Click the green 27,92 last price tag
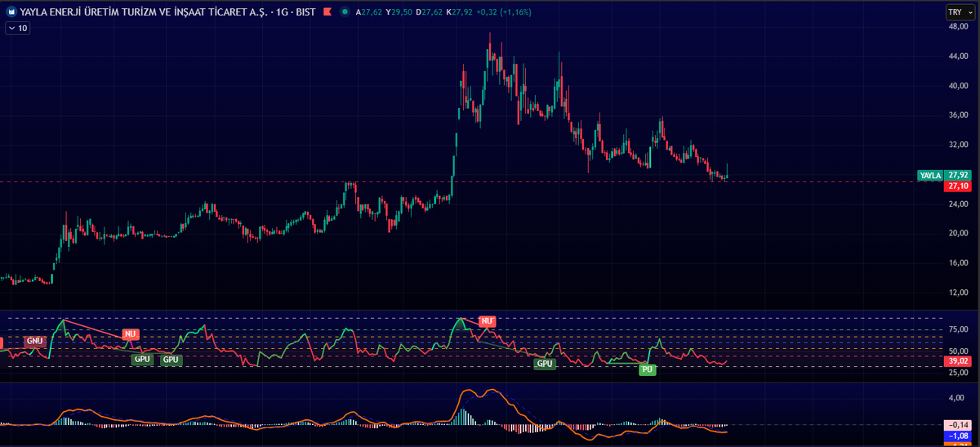Screen dimensions: 980x447 coord(958,176)
